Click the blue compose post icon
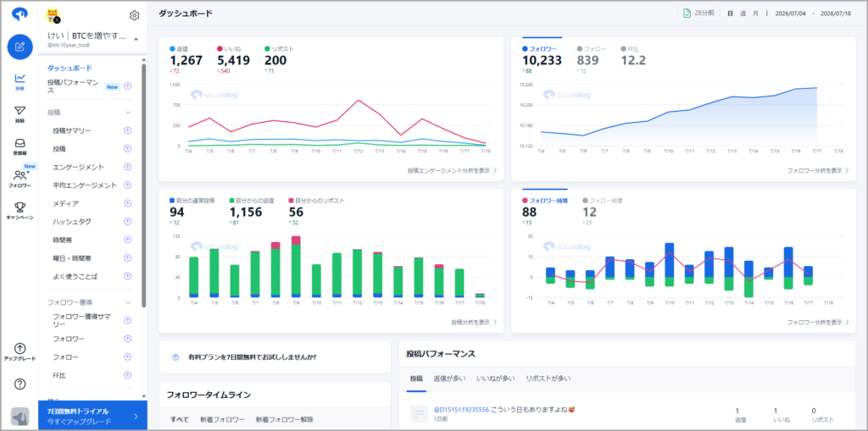 [20, 47]
